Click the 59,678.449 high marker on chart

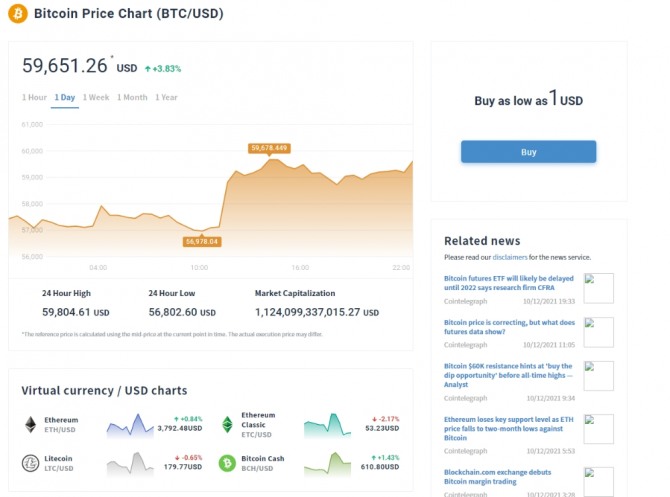(269, 148)
